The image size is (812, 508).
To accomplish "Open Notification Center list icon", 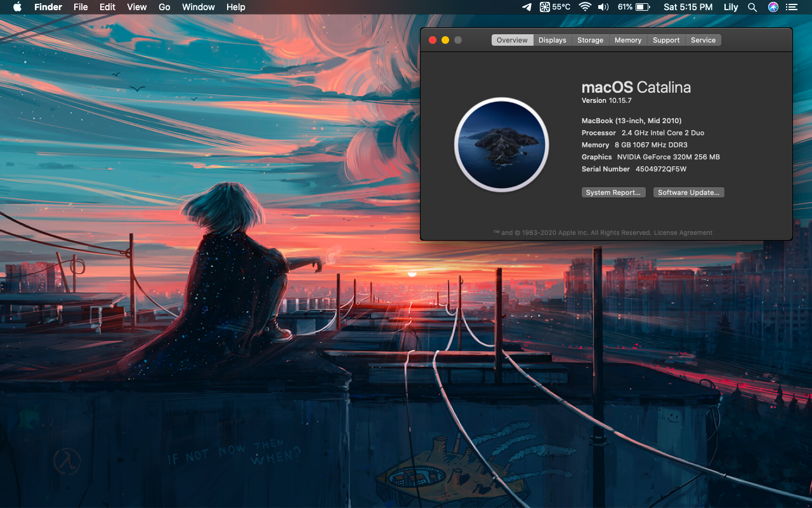I will click(791, 7).
